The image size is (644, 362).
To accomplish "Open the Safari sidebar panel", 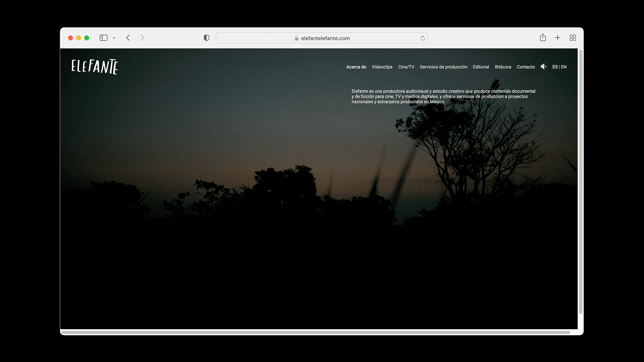I will coord(103,38).
